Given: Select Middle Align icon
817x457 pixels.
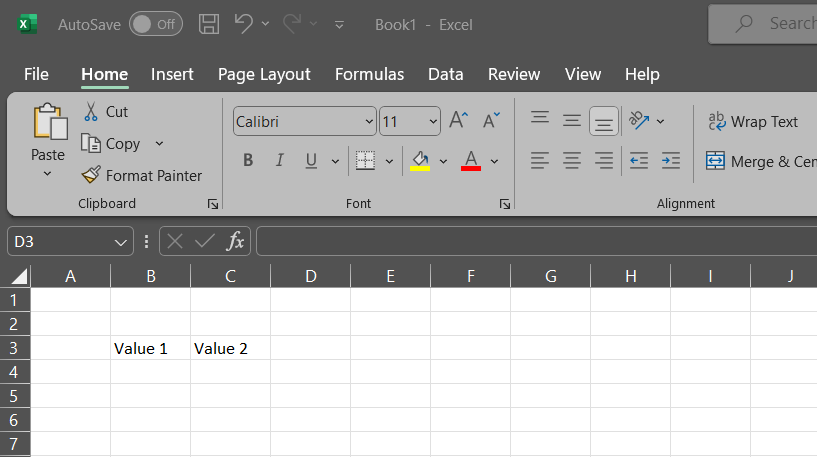Looking at the screenshot, I should (572, 121).
